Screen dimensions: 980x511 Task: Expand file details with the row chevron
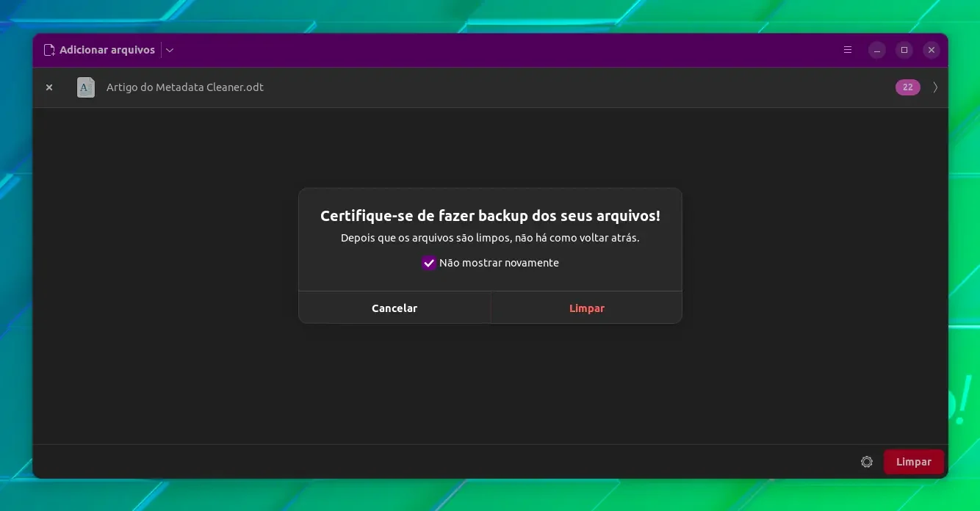tap(935, 87)
